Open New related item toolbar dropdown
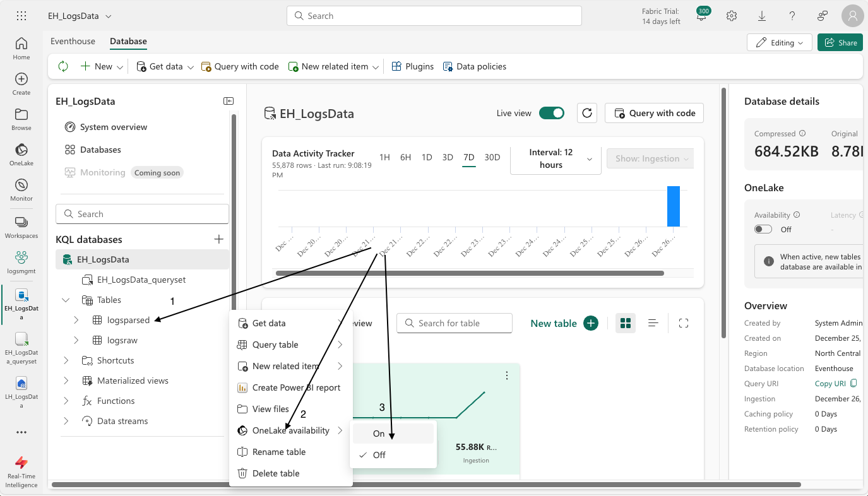Viewport: 868px width, 496px height. click(335, 66)
